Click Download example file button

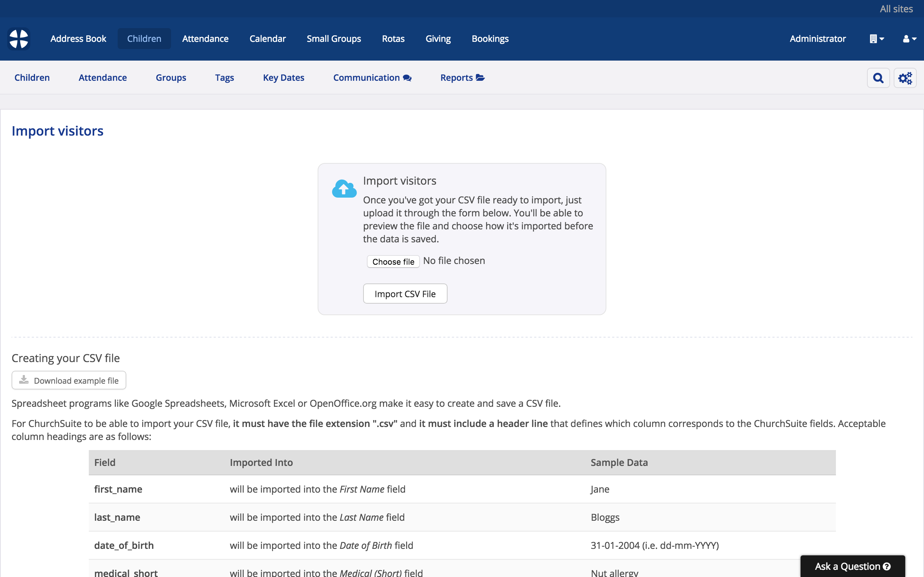pos(69,380)
